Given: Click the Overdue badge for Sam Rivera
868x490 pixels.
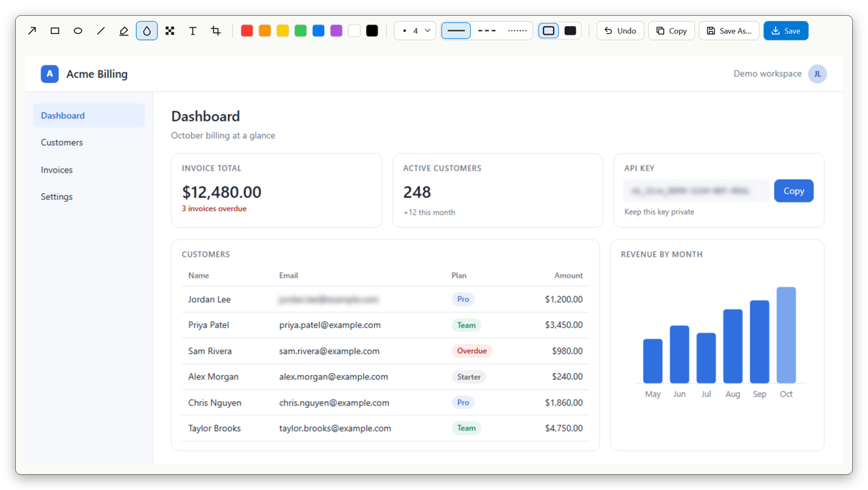Looking at the screenshot, I should 472,351.
